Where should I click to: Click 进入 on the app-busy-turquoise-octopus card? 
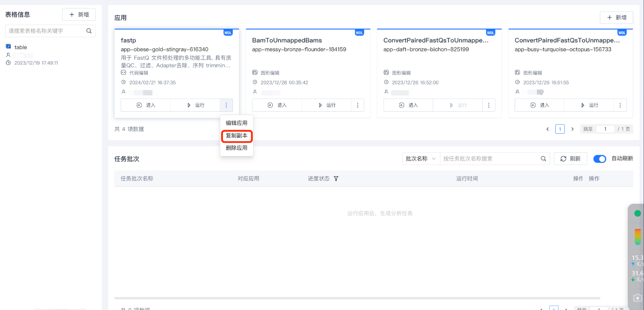(x=540, y=105)
